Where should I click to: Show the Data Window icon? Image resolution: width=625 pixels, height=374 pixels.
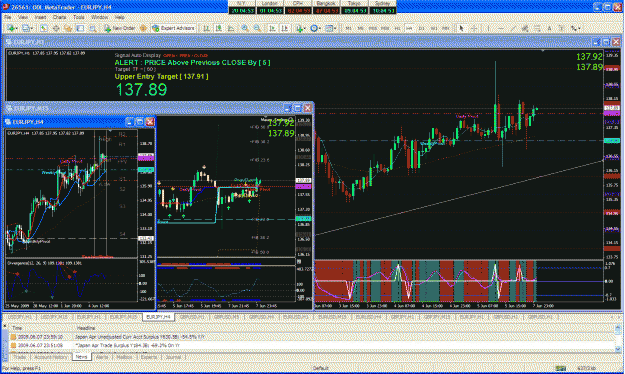[x=56, y=28]
